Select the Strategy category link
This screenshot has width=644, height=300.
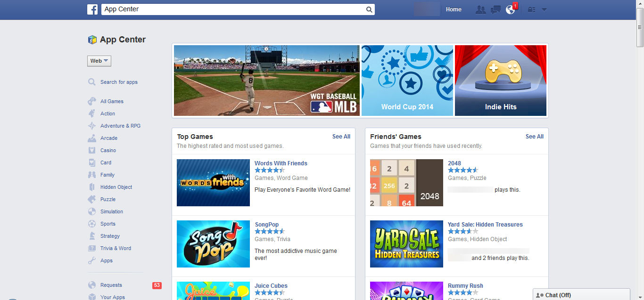(110, 236)
